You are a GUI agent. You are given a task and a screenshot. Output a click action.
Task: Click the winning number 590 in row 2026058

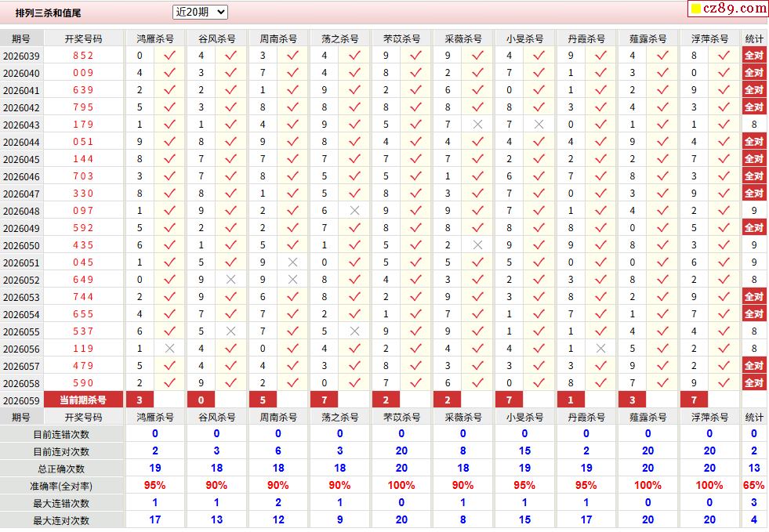(x=83, y=383)
